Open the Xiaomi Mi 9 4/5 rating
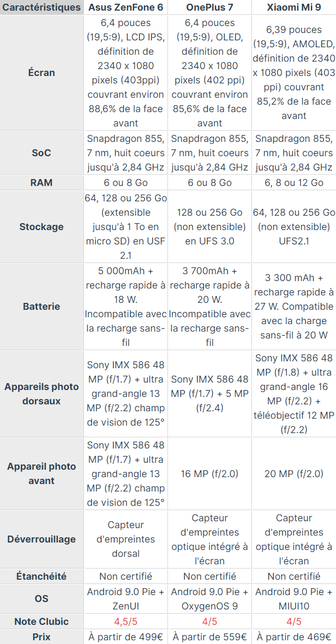 click(x=294, y=621)
